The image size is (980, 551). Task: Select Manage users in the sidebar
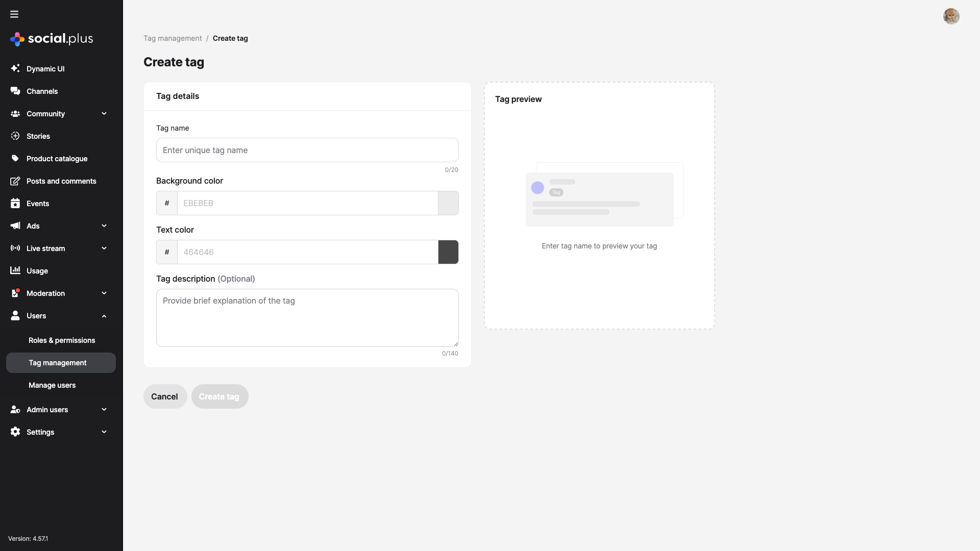click(x=52, y=385)
